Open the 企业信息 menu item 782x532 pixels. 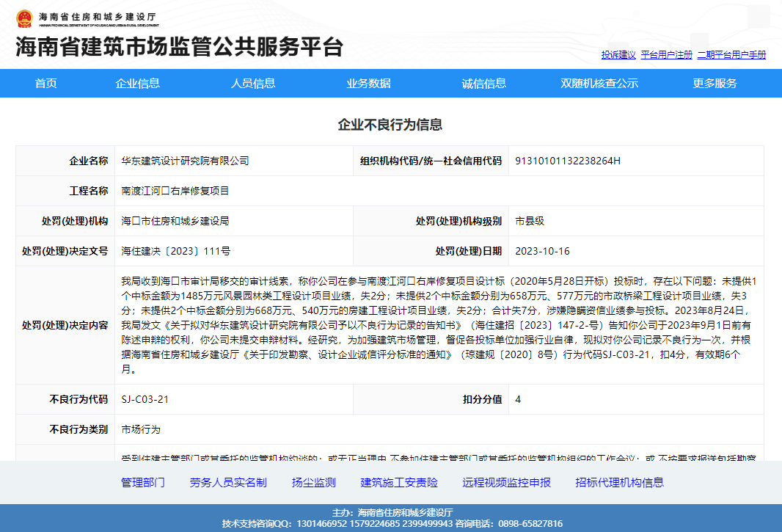137,83
